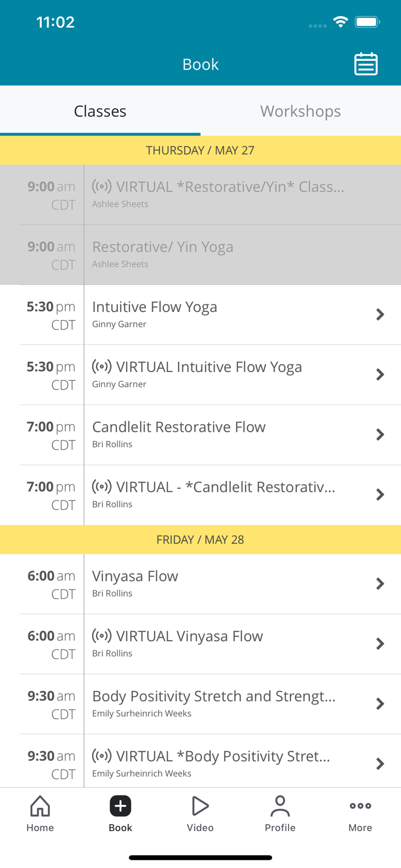Tap the Book plus icon at bottom
The width and height of the screenshot is (401, 868).
120,805
